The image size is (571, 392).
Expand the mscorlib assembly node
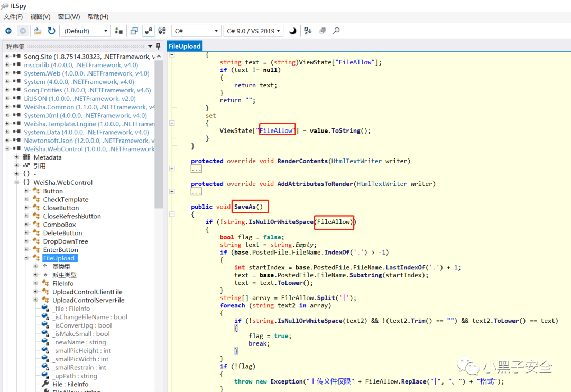pos(7,65)
